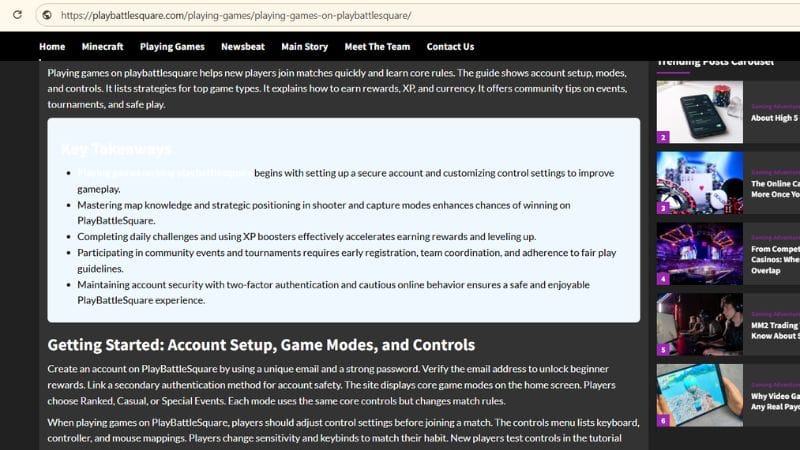Click the Key Takeaways heading
Image resolution: width=800 pixels, height=450 pixels.
pos(116,149)
